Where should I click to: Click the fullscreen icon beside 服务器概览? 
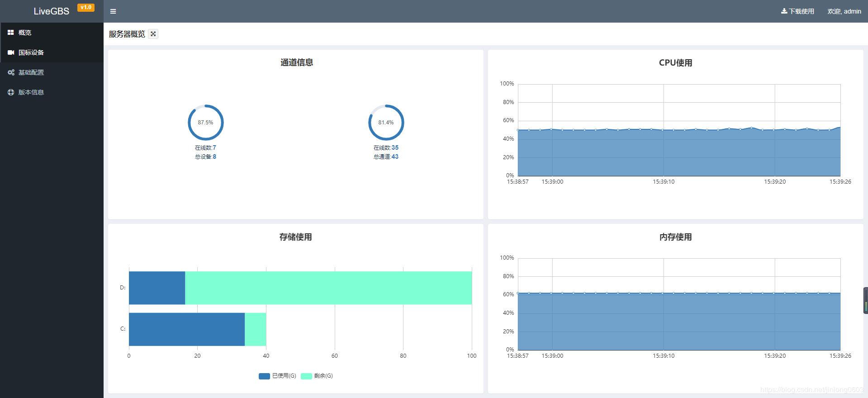pyautogui.click(x=153, y=34)
